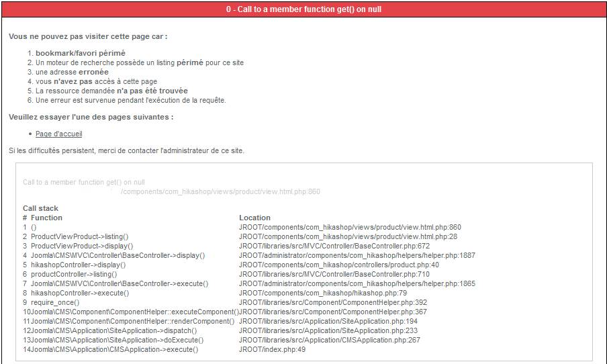Select the 'bookmark/favori périmé' list item
607x364 pixels.
[81, 53]
